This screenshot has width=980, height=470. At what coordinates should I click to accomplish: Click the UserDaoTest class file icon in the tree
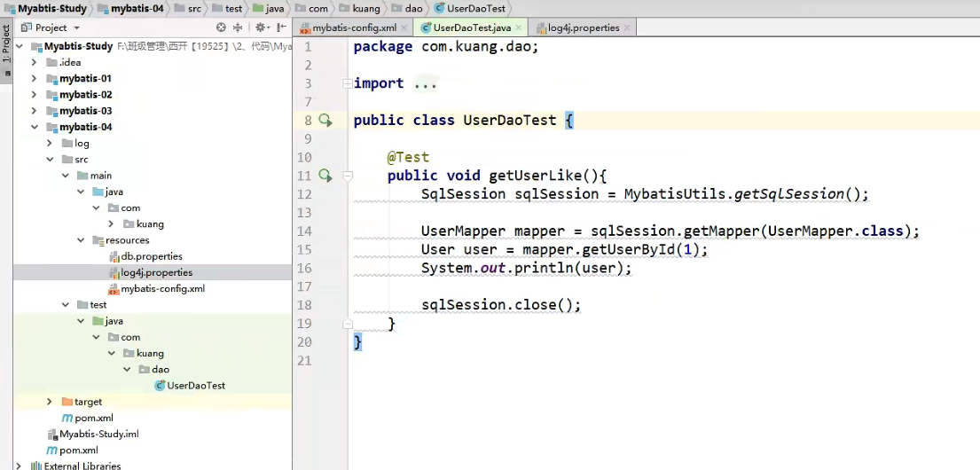click(x=160, y=386)
